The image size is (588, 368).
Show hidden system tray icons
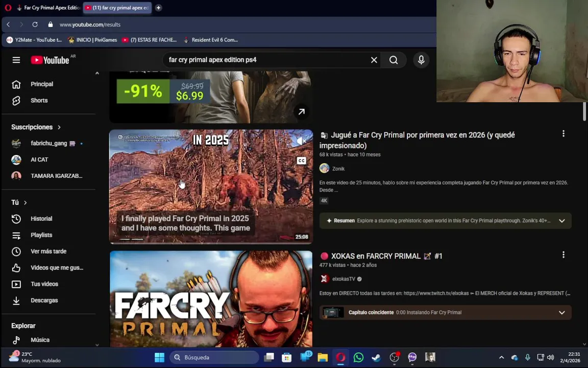[x=501, y=357]
